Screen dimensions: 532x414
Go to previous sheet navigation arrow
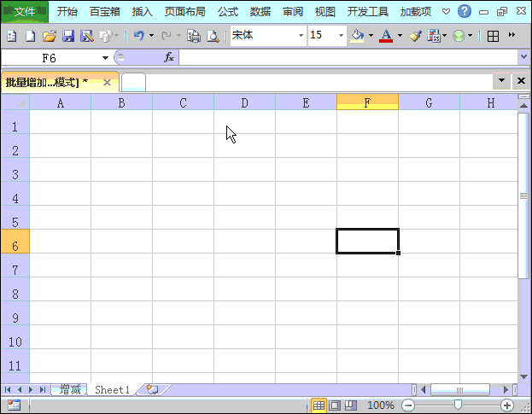click(20, 389)
